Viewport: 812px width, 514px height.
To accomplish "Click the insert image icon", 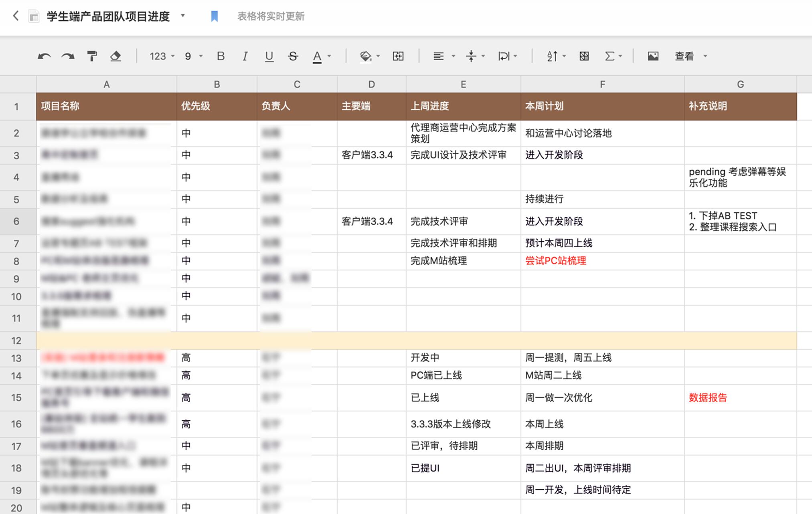I will click(x=653, y=56).
